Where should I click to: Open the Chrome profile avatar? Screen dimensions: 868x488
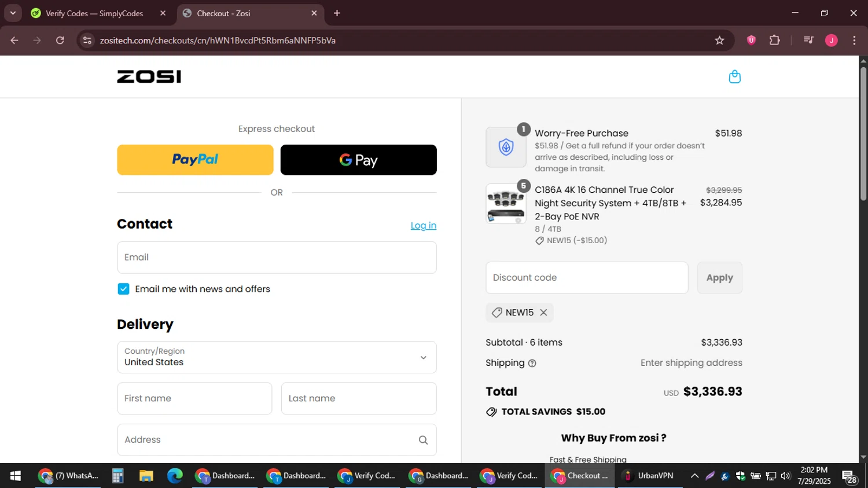pyautogui.click(x=831, y=41)
